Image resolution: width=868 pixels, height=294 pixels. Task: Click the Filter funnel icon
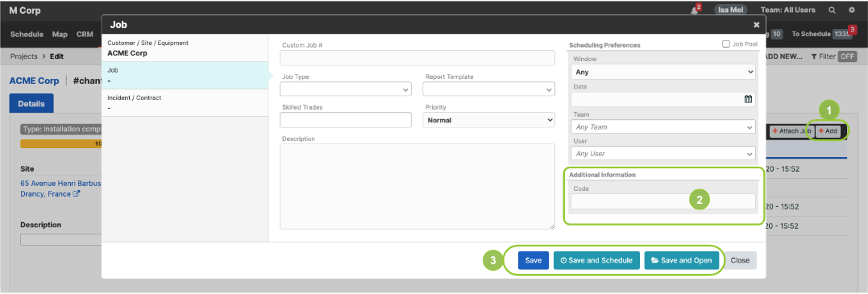[x=814, y=56]
